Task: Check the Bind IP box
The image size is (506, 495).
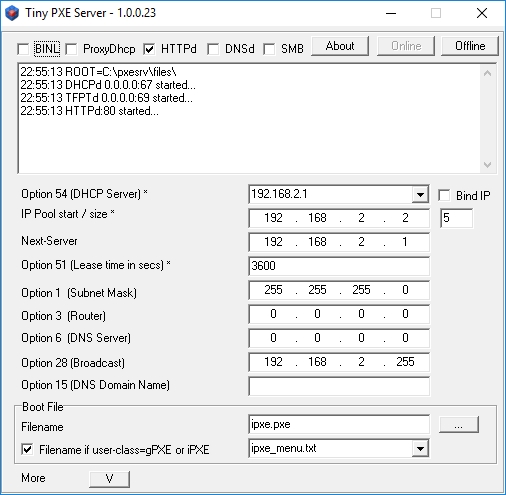Action: pyautogui.click(x=444, y=196)
